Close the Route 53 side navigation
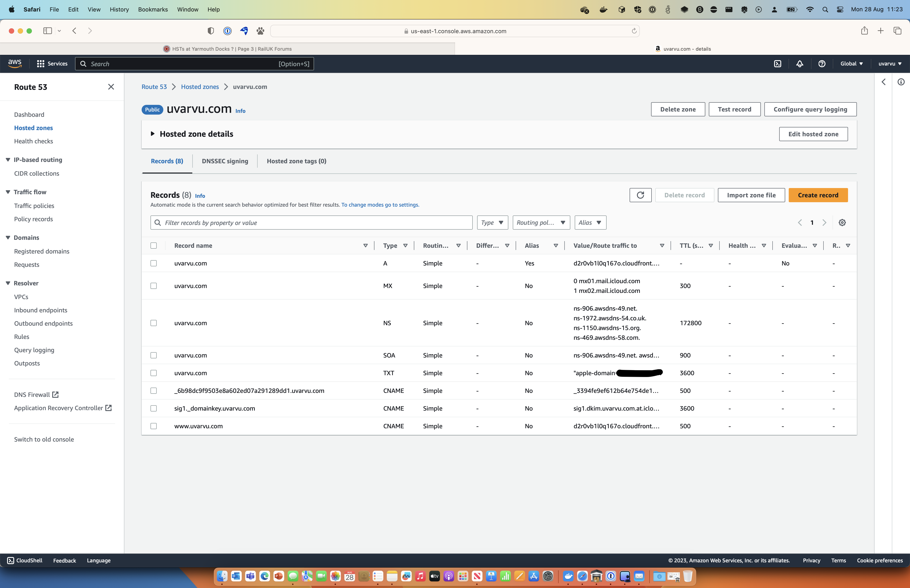Screen dimensions: 910x588 pyautogui.click(x=111, y=87)
